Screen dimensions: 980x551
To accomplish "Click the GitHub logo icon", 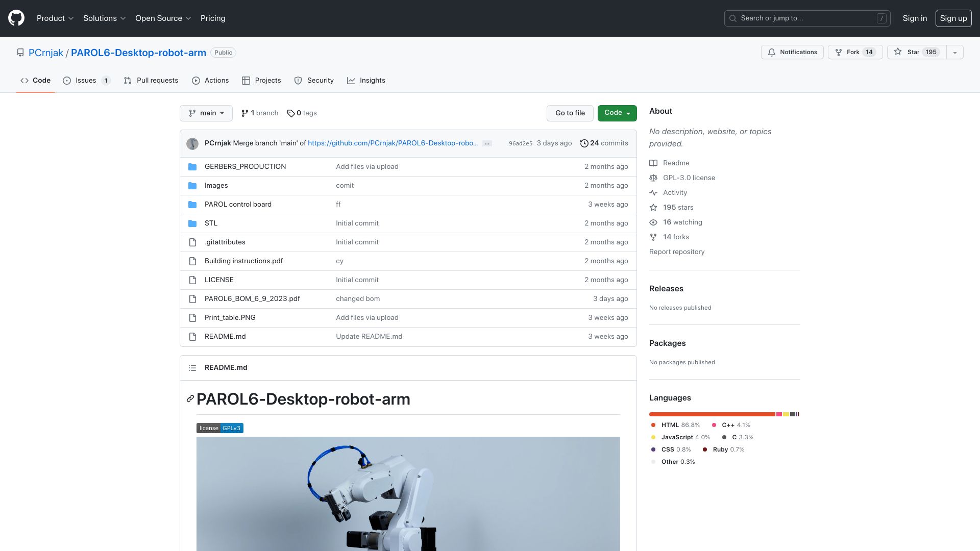I will (16, 18).
